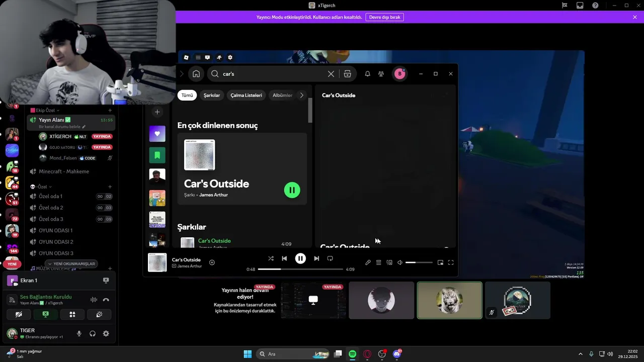Skip to next track
Viewport: 644px width, 362px height.
(316, 258)
